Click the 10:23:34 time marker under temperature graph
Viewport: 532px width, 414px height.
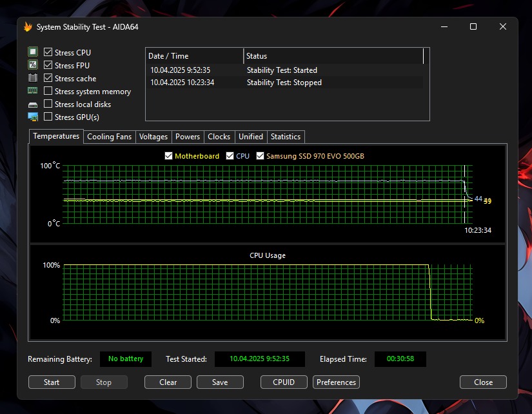coord(478,230)
